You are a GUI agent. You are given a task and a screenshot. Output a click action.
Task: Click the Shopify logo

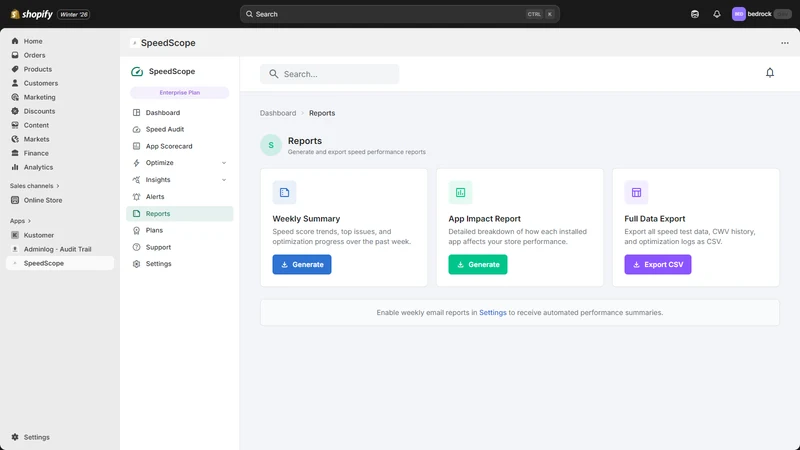pos(32,14)
